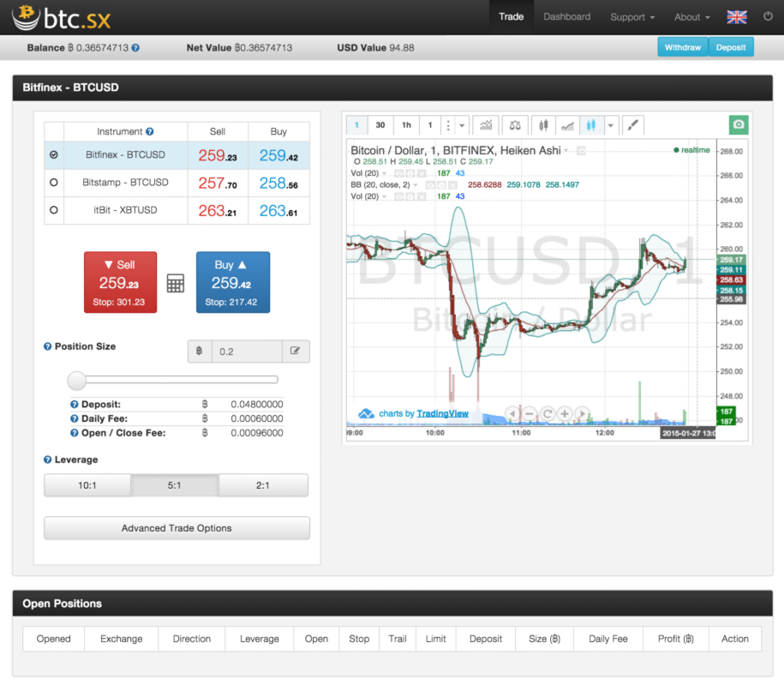Select the Bitfinex - BTCUSD radio button

54,155
